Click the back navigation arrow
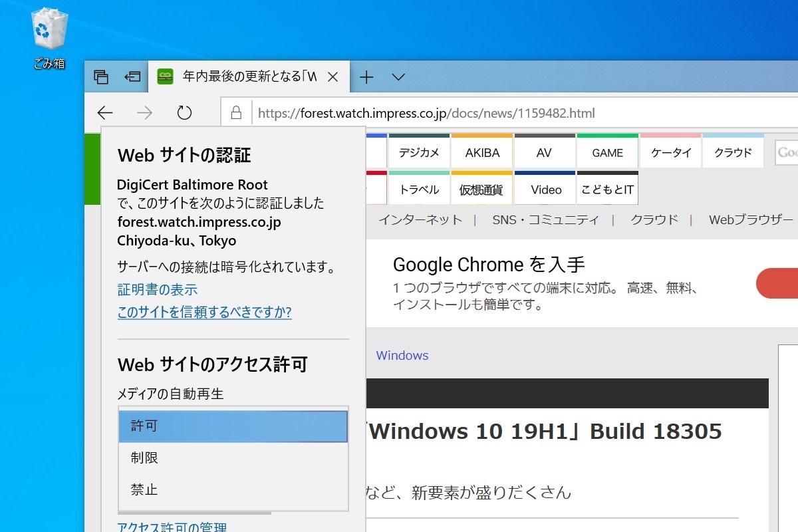The width and height of the screenshot is (798, 532). pyautogui.click(x=105, y=113)
